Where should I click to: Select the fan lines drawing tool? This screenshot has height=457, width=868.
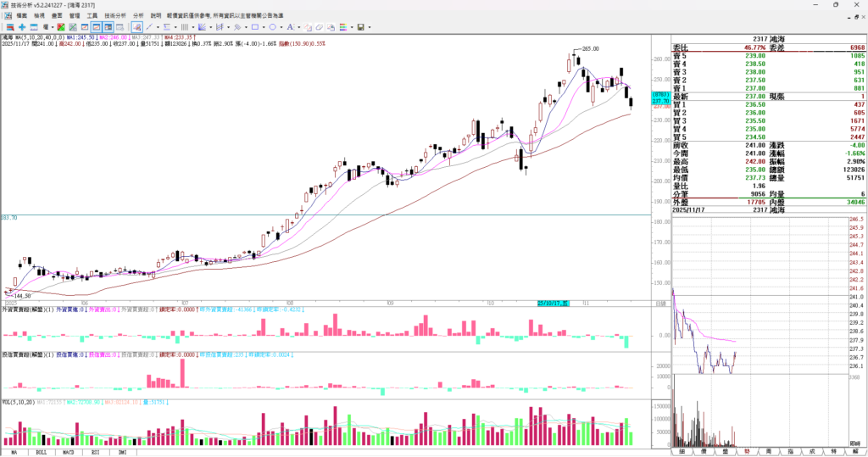click(x=202, y=27)
